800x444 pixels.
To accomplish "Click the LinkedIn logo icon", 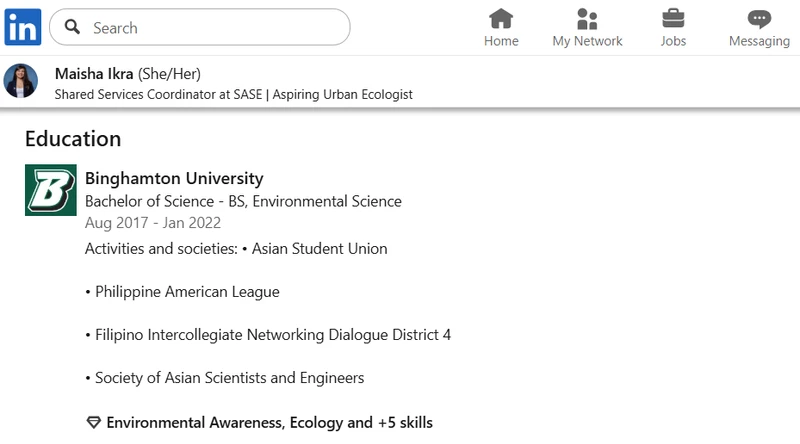I will [23, 27].
